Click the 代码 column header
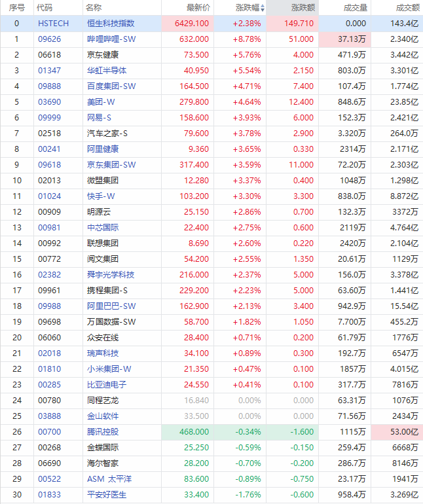 coord(45,8)
